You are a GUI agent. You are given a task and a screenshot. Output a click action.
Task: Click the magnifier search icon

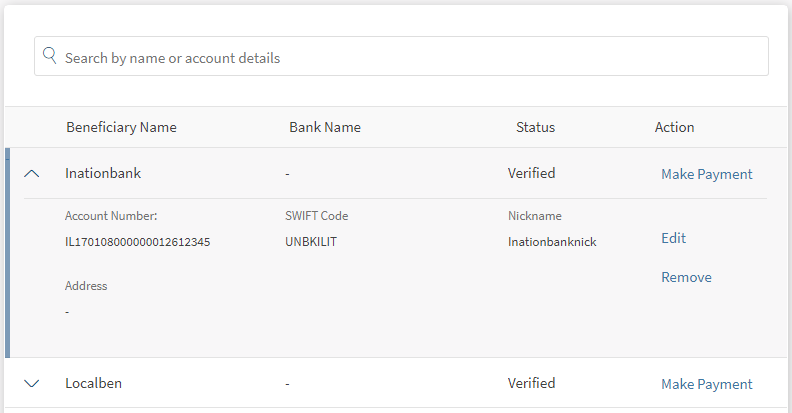(x=50, y=57)
